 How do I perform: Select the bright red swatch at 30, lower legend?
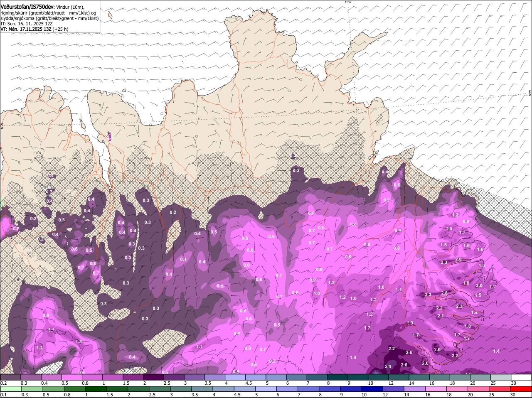[x=521, y=389]
